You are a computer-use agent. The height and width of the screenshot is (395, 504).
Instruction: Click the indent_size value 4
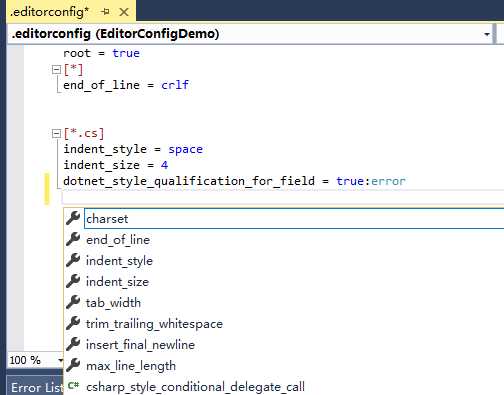click(164, 165)
